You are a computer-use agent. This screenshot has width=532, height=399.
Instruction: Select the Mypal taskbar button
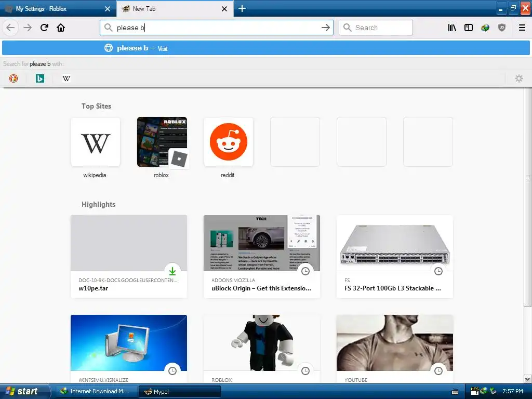coord(179,391)
